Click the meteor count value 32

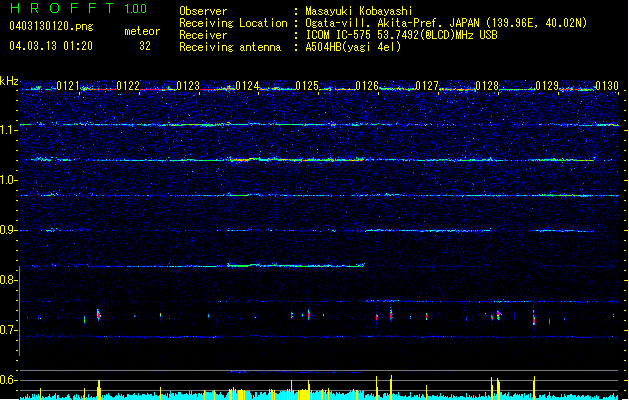[x=145, y=45]
